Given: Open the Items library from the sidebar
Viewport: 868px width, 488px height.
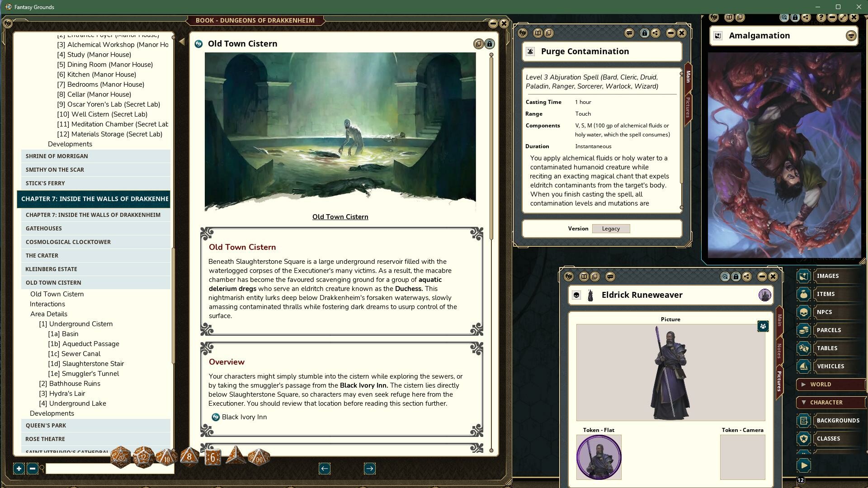Looking at the screenshot, I should pyautogui.click(x=804, y=294).
